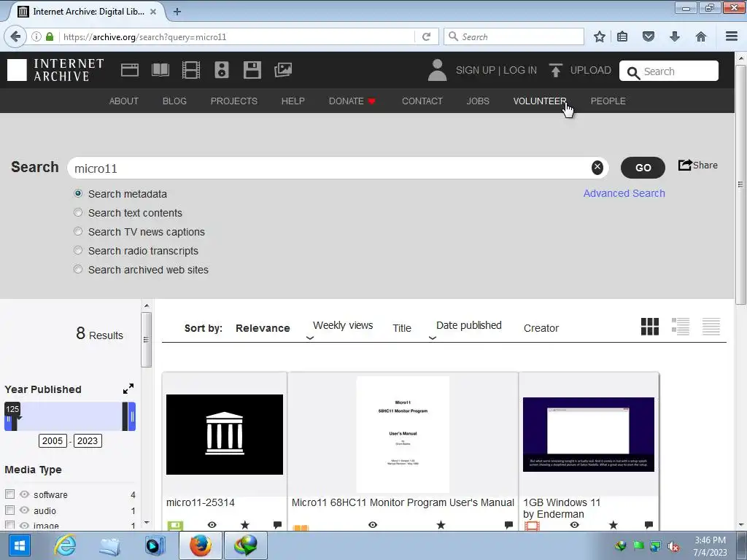The width and height of the screenshot is (747, 560).
Task: Open the 1GB Windows 11 thumbnail
Action: (x=589, y=435)
